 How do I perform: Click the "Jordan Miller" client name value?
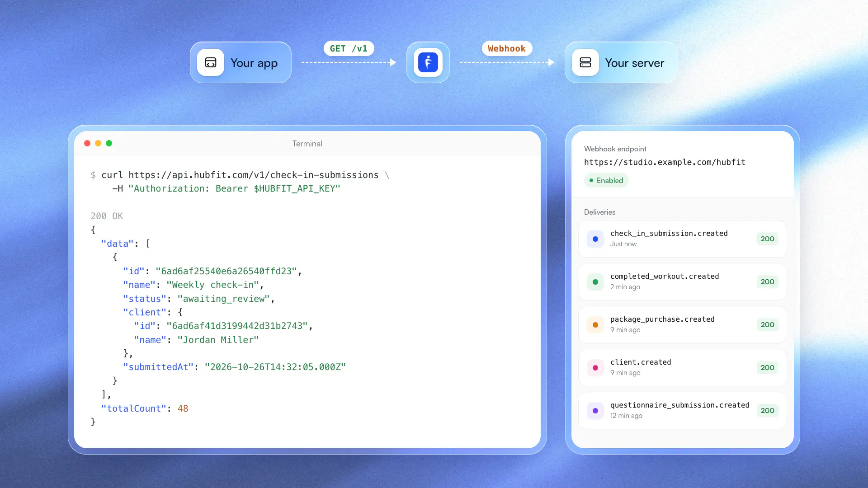tap(218, 340)
